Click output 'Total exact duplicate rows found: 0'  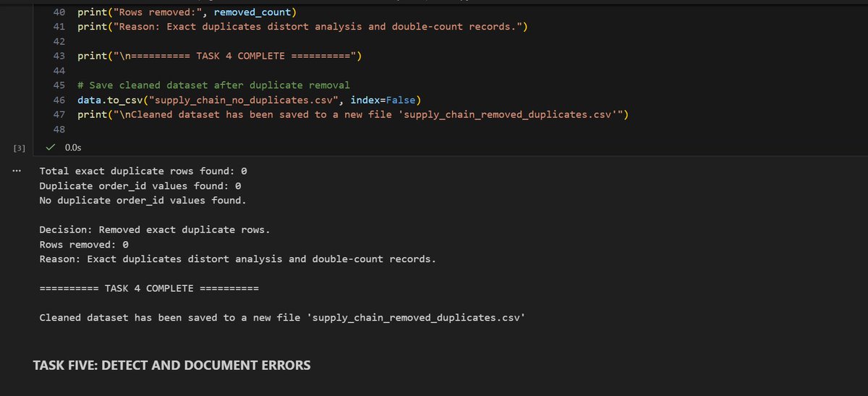coord(143,171)
